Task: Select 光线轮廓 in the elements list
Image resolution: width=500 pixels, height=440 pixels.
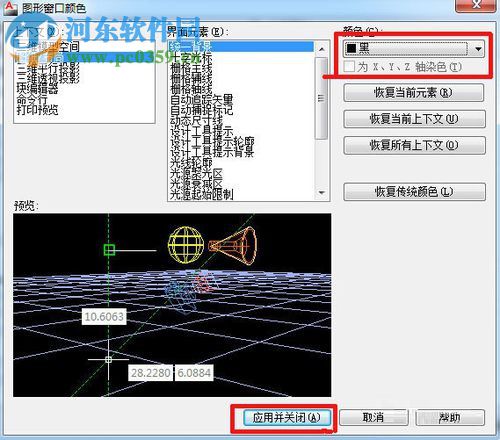Action: (x=191, y=162)
